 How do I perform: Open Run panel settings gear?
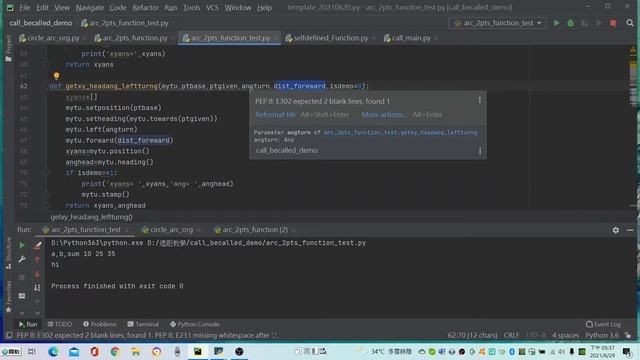(x=616, y=230)
